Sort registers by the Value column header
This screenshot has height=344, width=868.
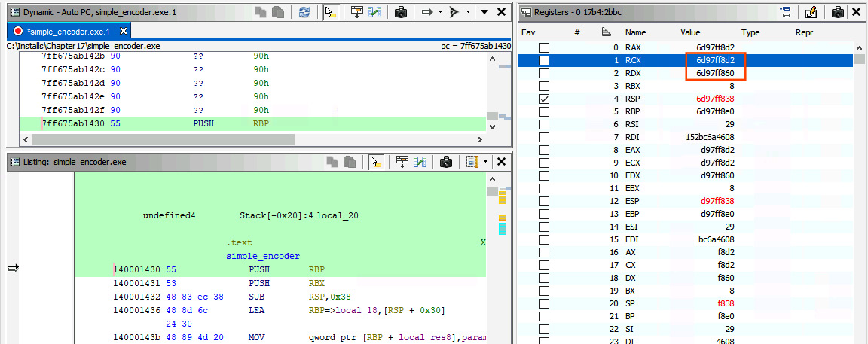(692, 32)
